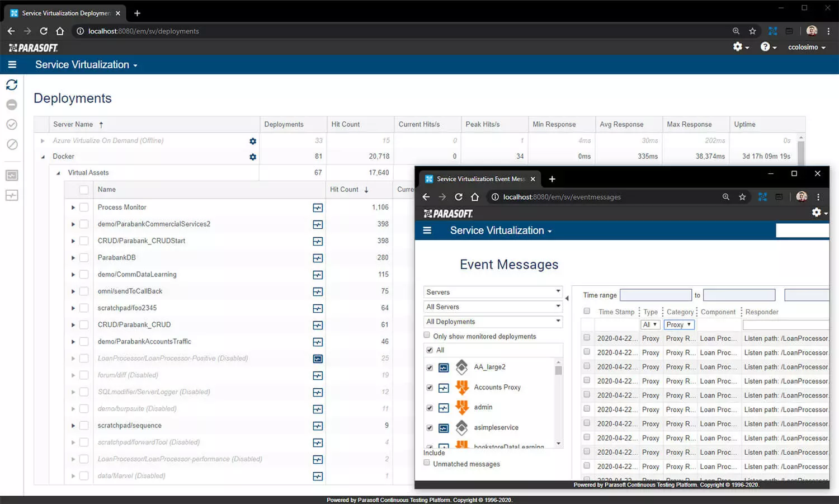This screenshot has height=504, width=839.
Task: Expand the demo/CommDataLearning row
Action: [73, 275]
